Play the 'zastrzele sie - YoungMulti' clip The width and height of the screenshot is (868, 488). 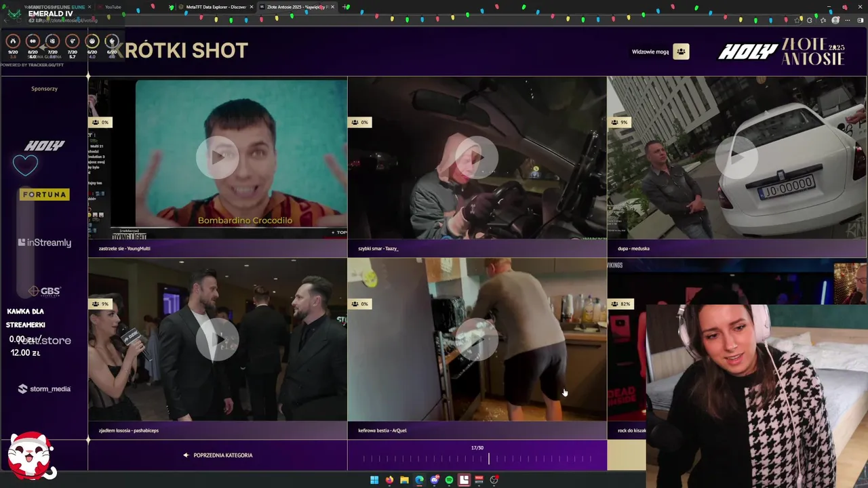point(217,158)
